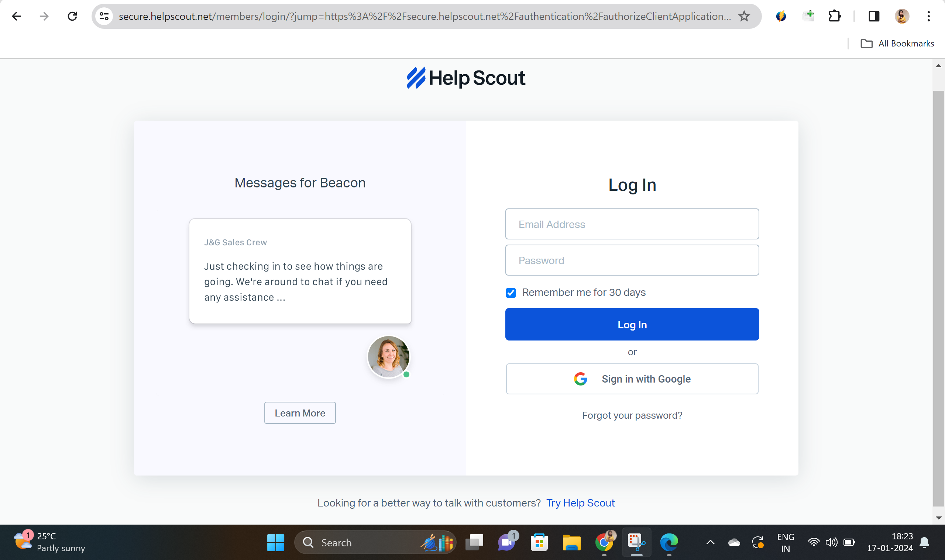Open Task View on the taskbar
The image size is (945, 560).
pos(474,543)
